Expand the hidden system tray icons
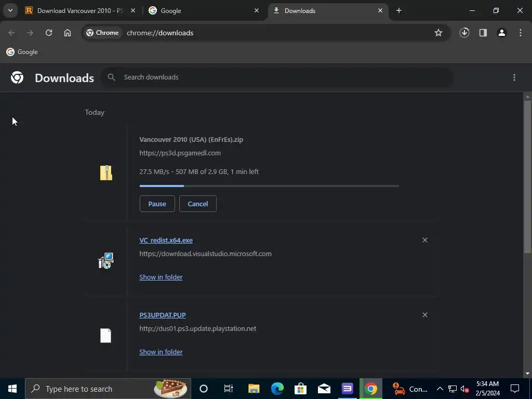Viewport: 532px width, 399px height. click(440, 389)
